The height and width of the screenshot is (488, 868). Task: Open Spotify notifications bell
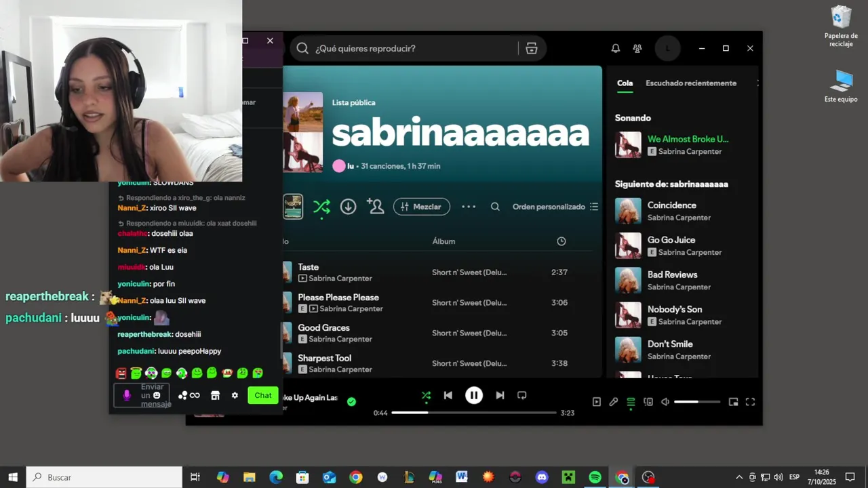(616, 48)
